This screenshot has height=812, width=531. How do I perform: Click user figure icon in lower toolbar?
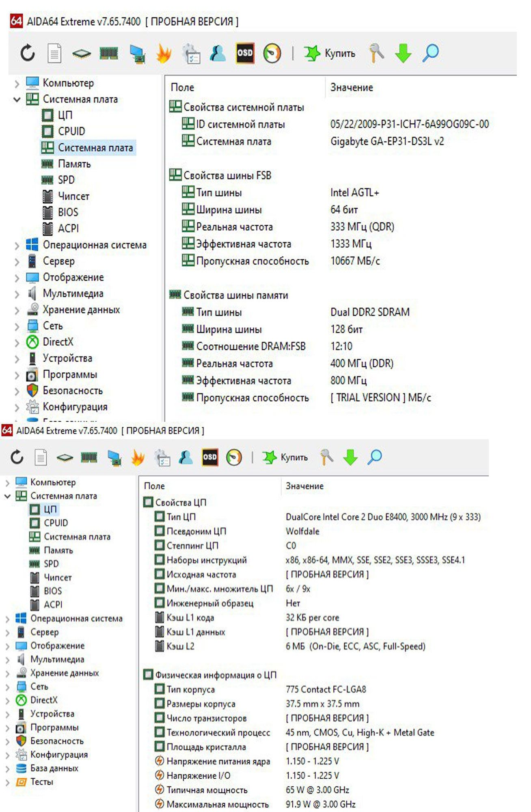click(x=186, y=457)
